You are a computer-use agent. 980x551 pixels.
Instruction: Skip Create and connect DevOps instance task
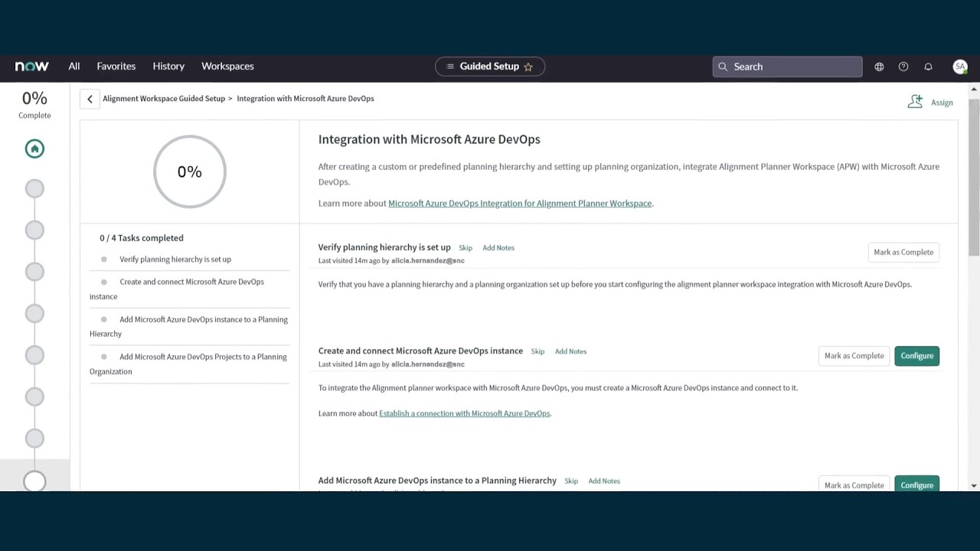tap(537, 351)
